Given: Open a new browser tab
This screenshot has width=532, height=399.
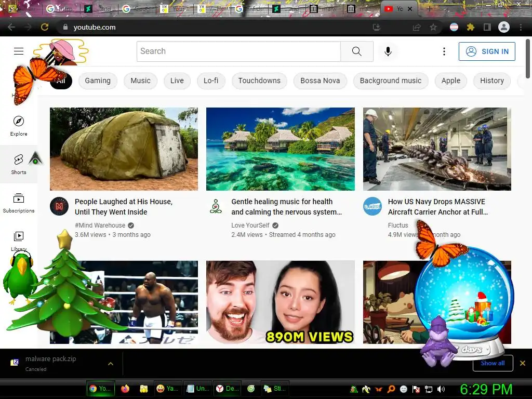Looking at the screenshot, I should click(429, 9).
